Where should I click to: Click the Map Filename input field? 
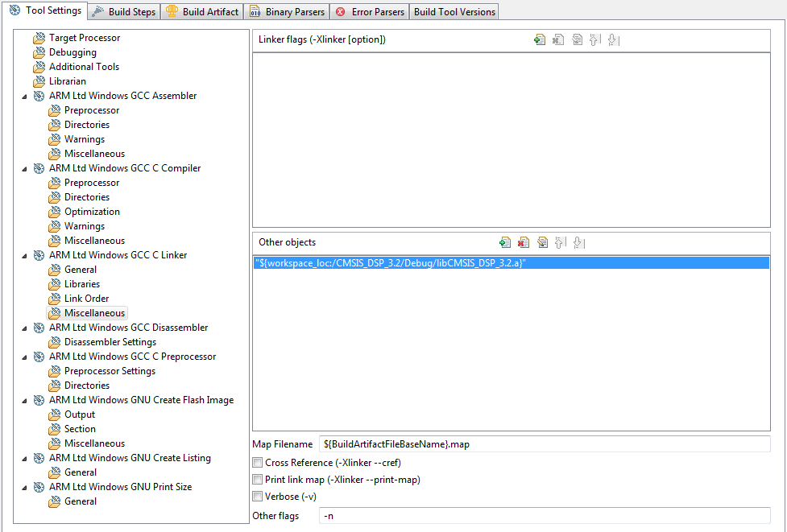point(545,444)
